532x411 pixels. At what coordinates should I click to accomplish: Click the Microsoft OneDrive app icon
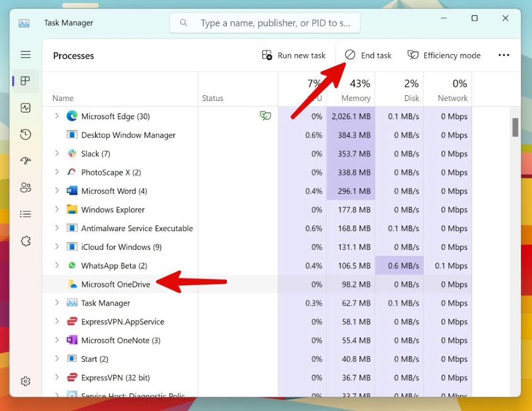[72, 284]
